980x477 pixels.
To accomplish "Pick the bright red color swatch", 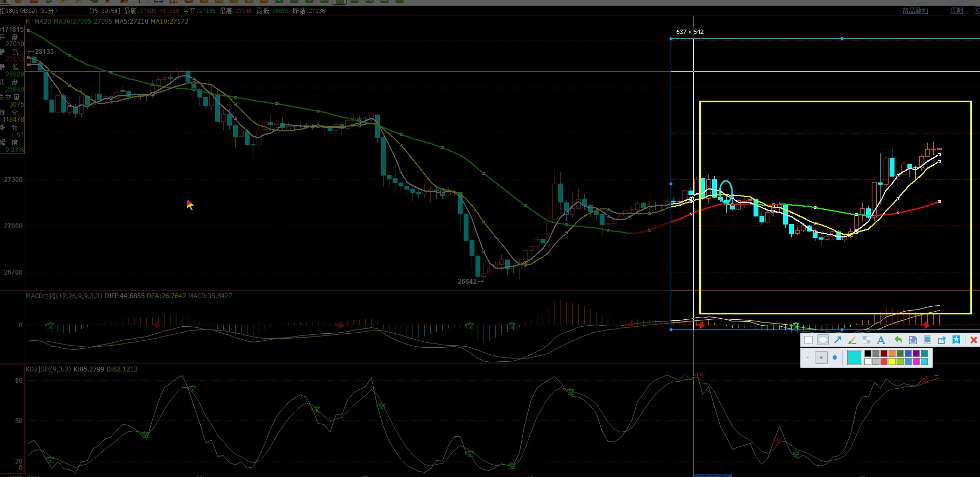I will pos(884,361).
